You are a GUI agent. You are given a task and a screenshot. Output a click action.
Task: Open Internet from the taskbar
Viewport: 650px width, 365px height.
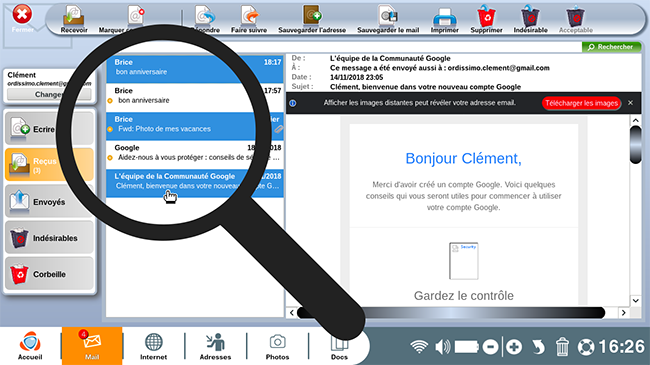tap(153, 346)
